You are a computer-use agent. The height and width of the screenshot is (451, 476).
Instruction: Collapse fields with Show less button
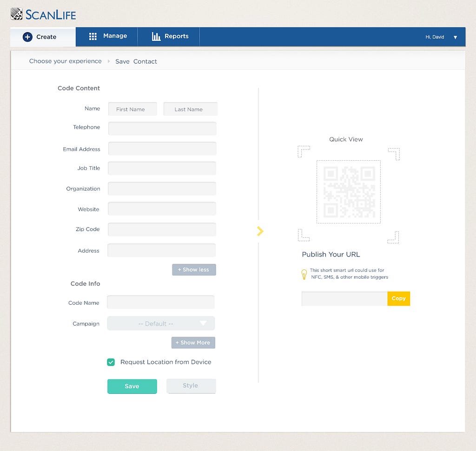tap(194, 270)
